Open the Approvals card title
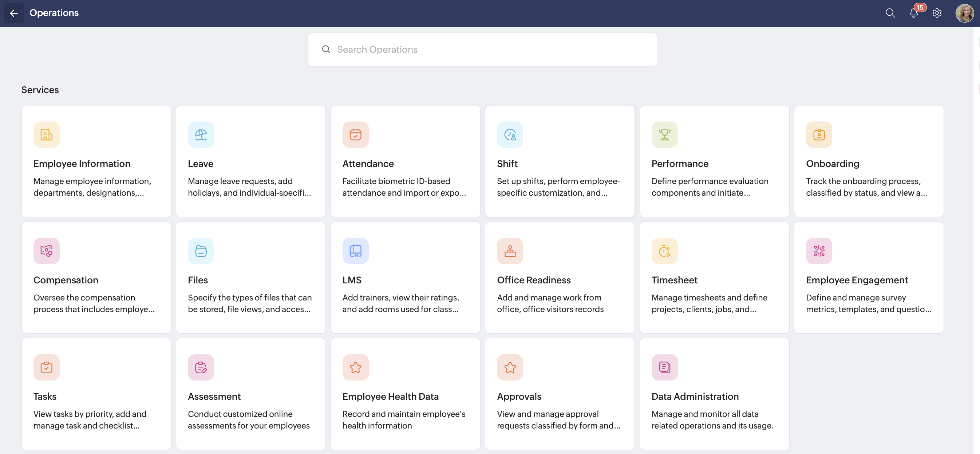This screenshot has width=980, height=454. tap(519, 396)
